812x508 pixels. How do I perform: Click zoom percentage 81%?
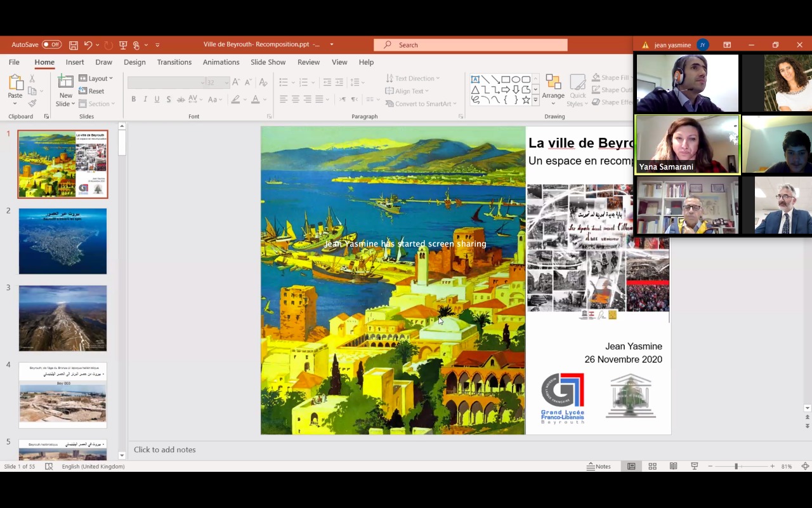pos(787,466)
